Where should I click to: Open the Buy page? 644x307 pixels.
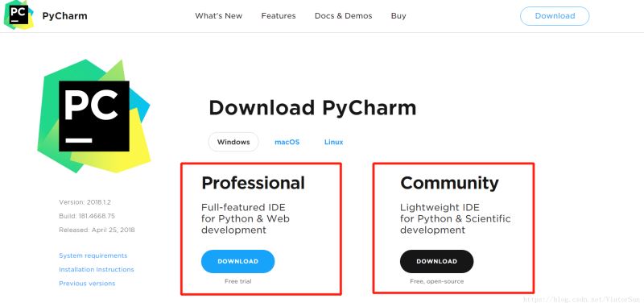(x=398, y=16)
